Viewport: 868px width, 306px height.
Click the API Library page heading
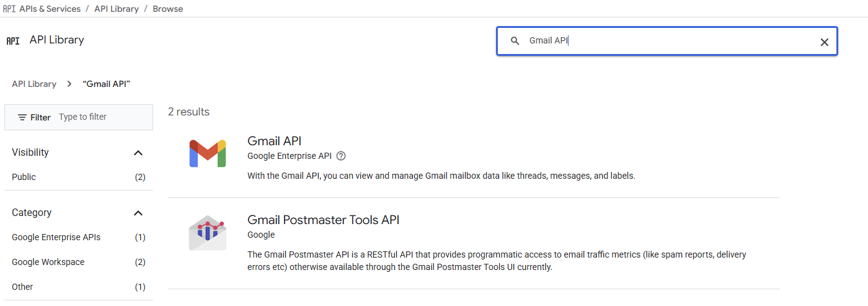coord(57,40)
